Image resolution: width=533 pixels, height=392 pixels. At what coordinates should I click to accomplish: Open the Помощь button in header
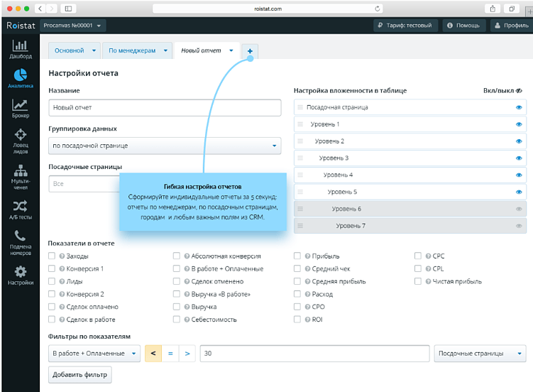click(x=464, y=26)
